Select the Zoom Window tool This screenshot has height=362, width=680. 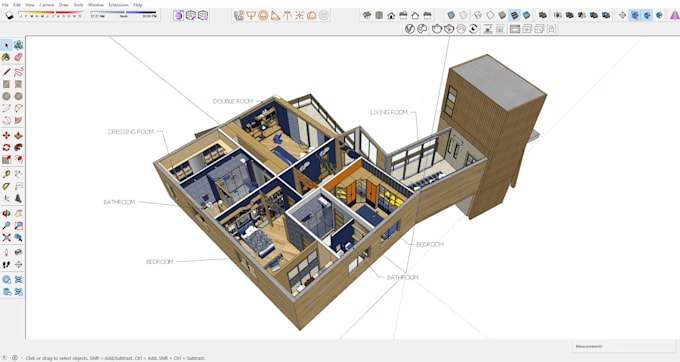click(x=18, y=225)
